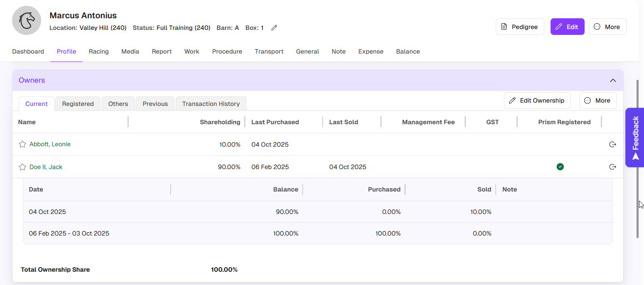This screenshot has width=644, height=285.
Task: Click the horse avatar profile image
Action: pos(27,21)
